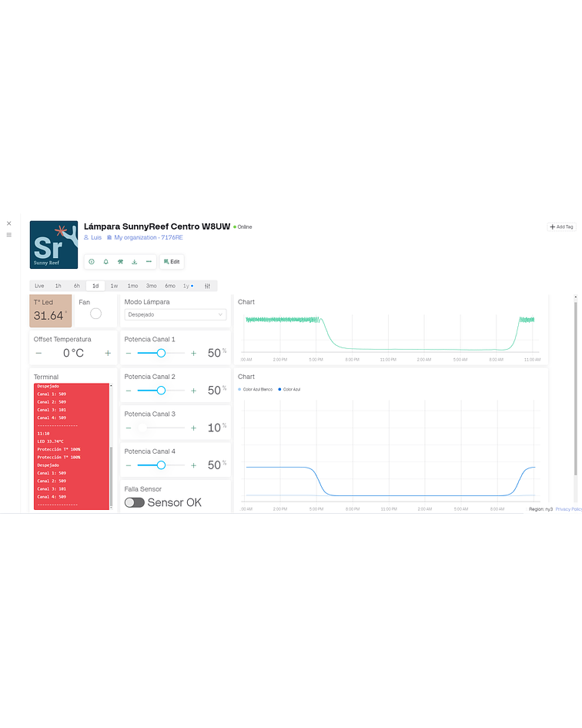Switch to the Live time range tab
The height and width of the screenshot is (728, 582).
coord(39,286)
